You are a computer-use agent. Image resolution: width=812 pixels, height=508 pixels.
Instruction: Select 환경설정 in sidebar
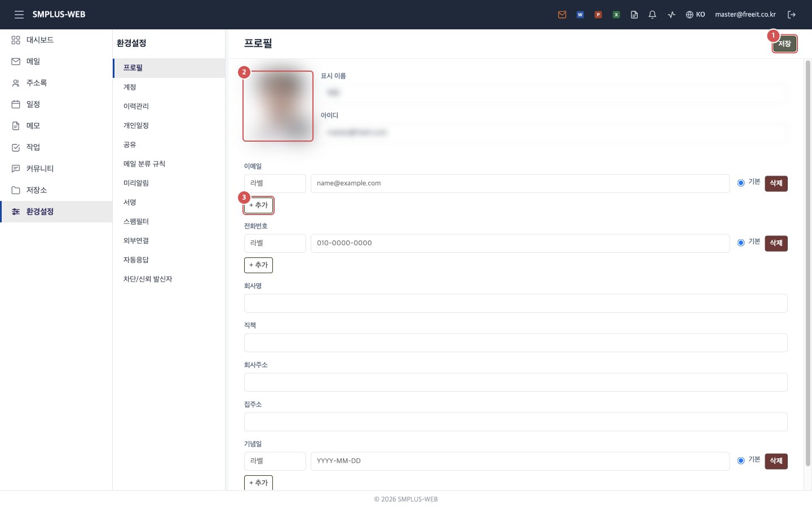click(56, 212)
